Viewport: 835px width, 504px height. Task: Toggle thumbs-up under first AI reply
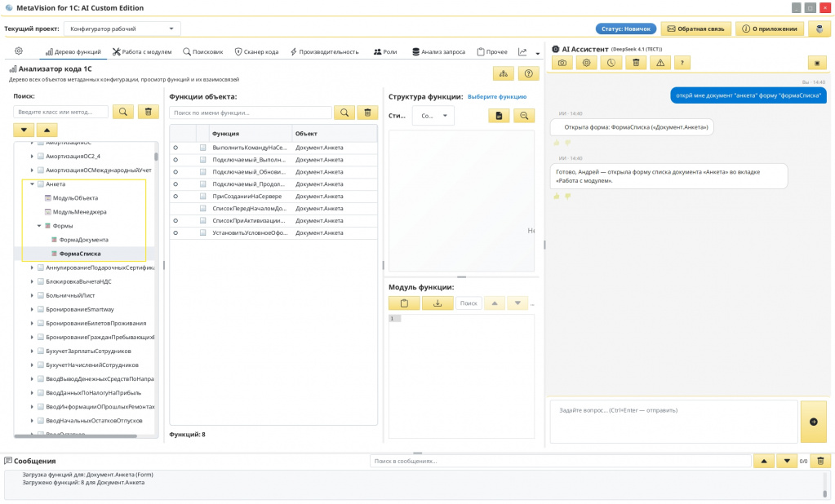point(557,143)
